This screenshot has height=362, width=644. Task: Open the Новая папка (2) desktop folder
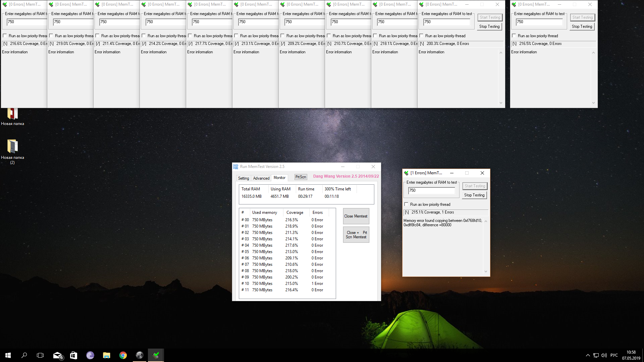[x=12, y=147]
